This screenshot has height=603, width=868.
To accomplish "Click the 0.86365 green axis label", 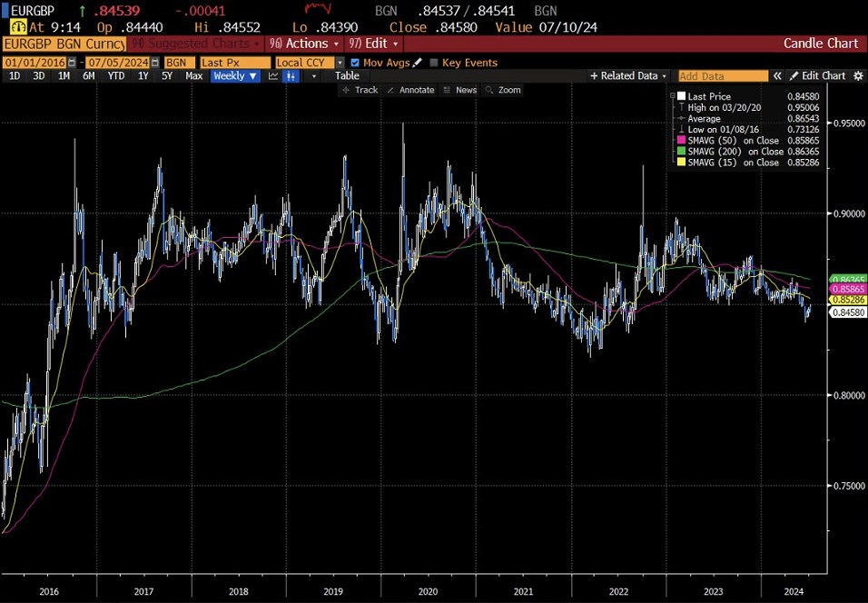I will point(847,281).
